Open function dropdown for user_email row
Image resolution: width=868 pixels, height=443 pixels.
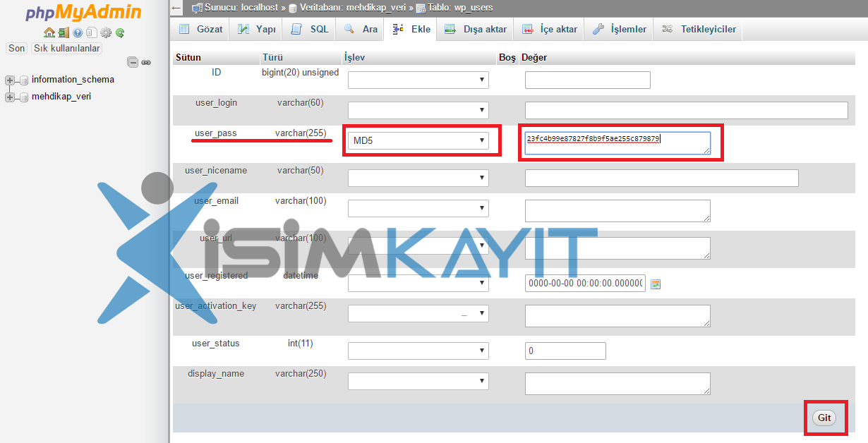[418, 208]
